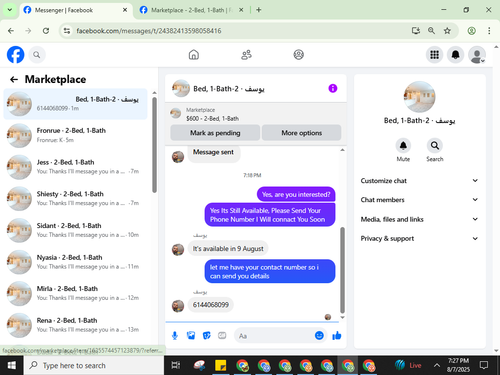Viewport: 500px width, 375px height.
Task: Choose a sticker icon in composer
Action: (x=207, y=336)
